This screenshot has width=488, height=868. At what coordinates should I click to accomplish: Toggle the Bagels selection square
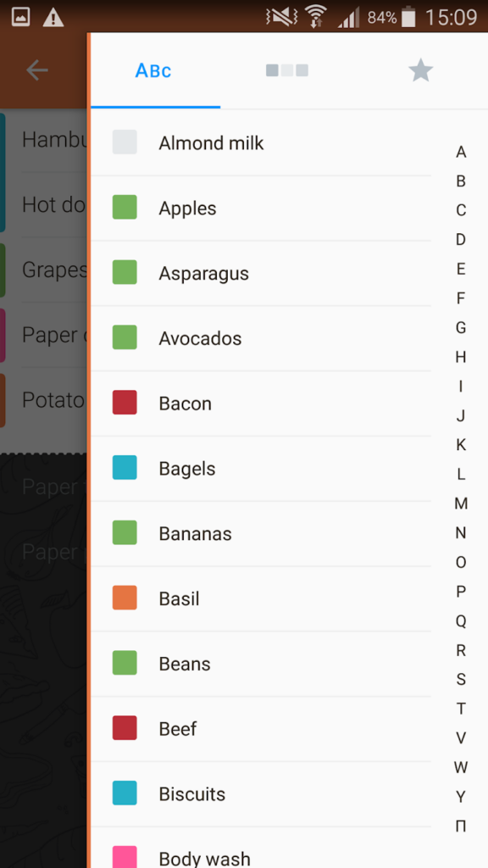tap(125, 468)
